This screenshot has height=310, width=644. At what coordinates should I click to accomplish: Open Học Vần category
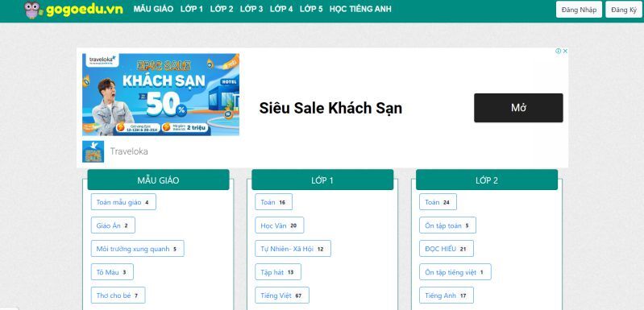click(x=280, y=225)
